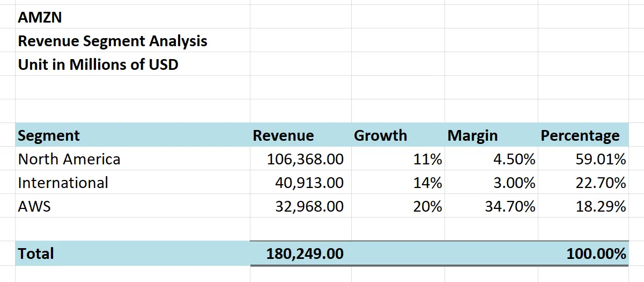Select the 100.00% total percentage cell
644x282 pixels.
click(x=583, y=253)
